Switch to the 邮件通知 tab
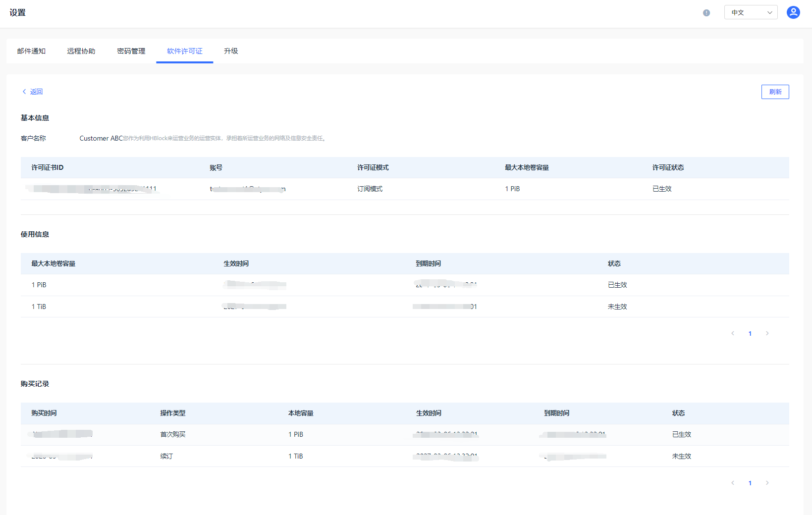This screenshot has width=812, height=515. point(31,51)
